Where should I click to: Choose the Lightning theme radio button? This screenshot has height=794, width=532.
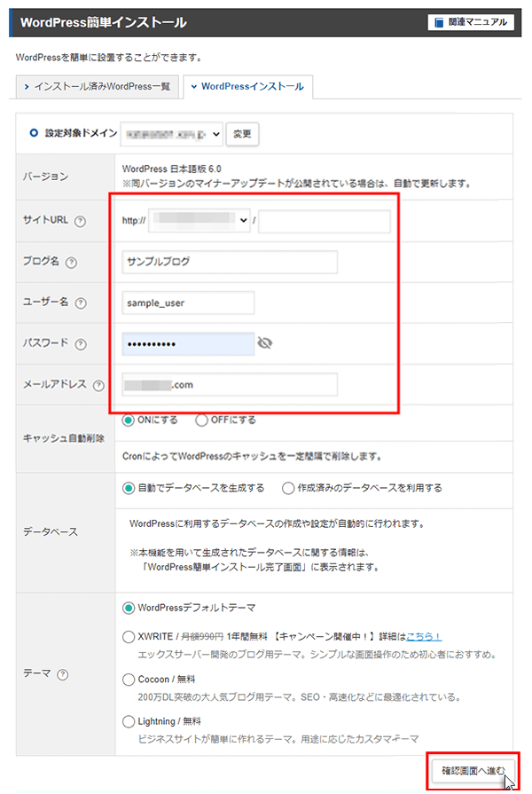(129, 721)
